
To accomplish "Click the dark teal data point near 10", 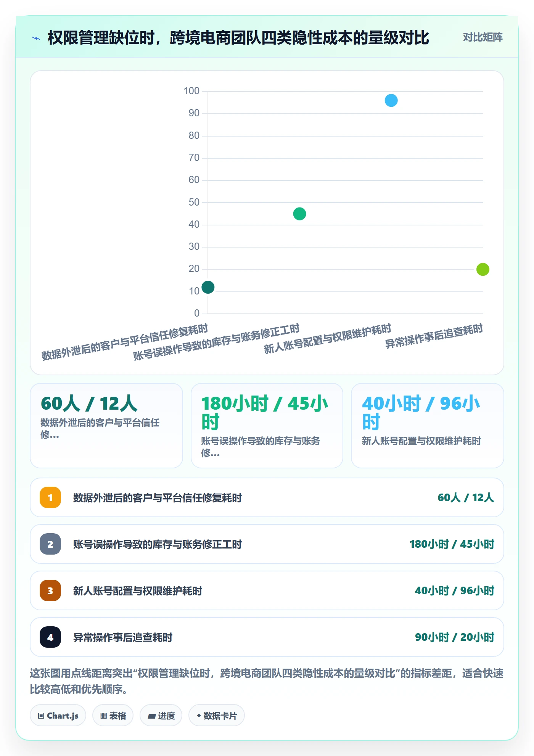I will [x=208, y=287].
